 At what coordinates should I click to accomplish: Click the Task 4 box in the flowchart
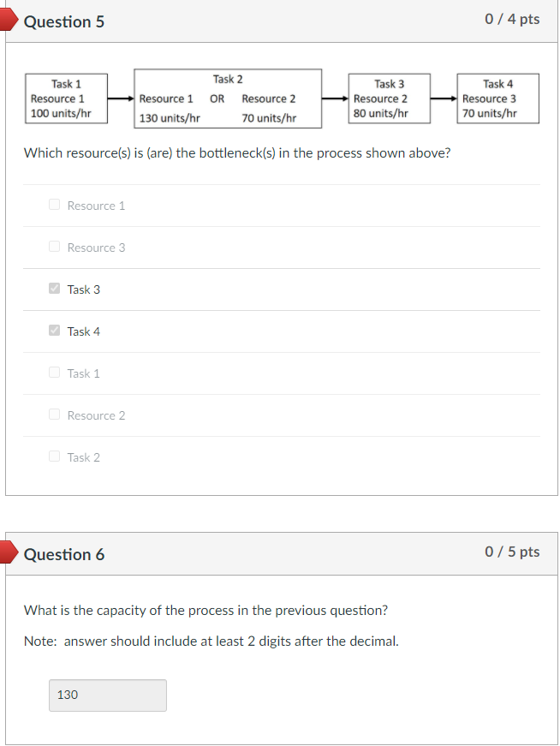click(x=497, y=98)
